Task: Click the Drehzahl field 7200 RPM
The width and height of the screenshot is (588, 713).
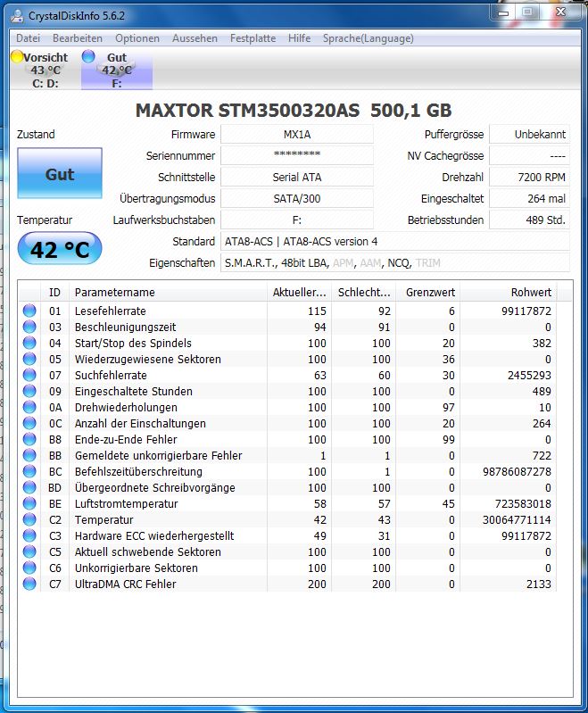Action: click(x=529, y=177)
